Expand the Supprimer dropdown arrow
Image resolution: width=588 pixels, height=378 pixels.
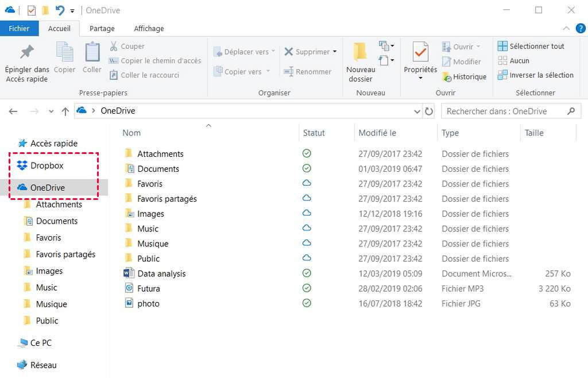click(335, 52)
